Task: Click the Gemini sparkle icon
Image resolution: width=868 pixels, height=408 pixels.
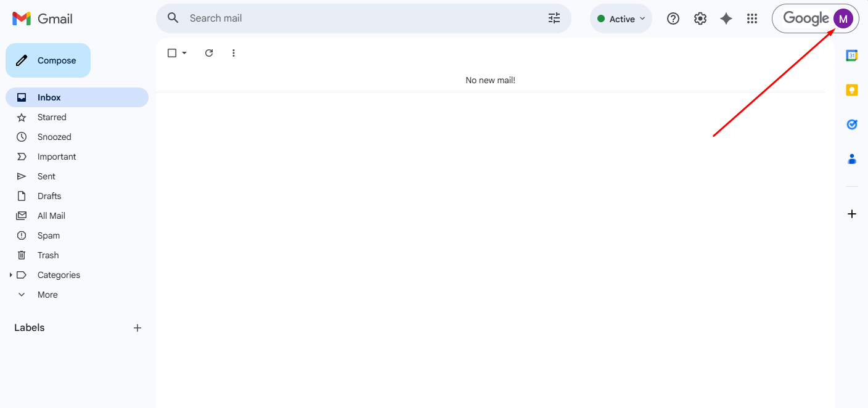Action: 726,18
